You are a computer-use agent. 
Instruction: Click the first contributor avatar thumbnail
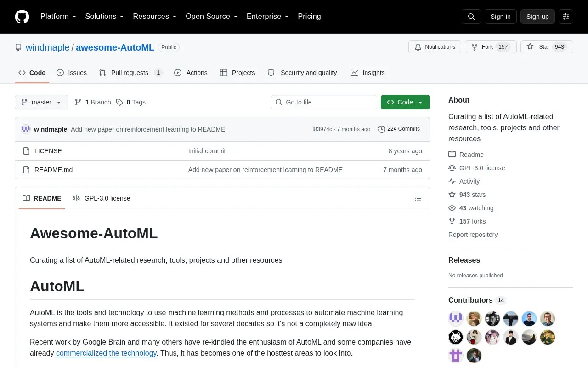[456, 319]
